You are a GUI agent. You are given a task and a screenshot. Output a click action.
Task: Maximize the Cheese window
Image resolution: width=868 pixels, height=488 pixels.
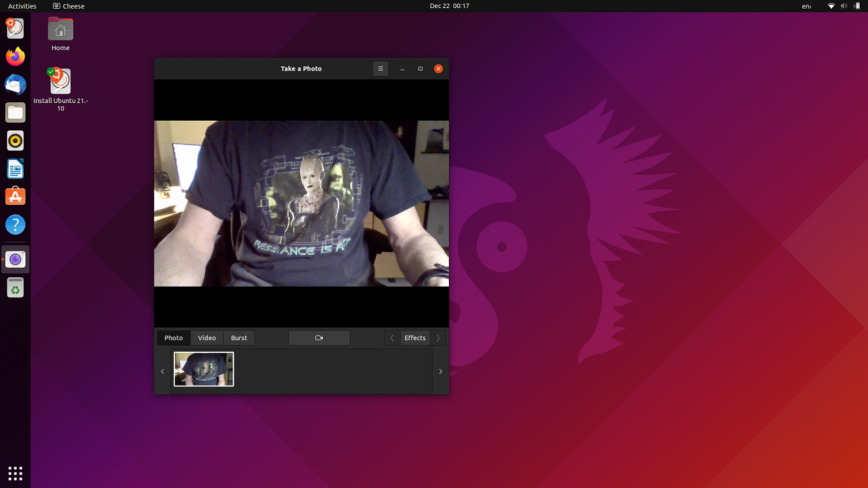click(420, 68)
